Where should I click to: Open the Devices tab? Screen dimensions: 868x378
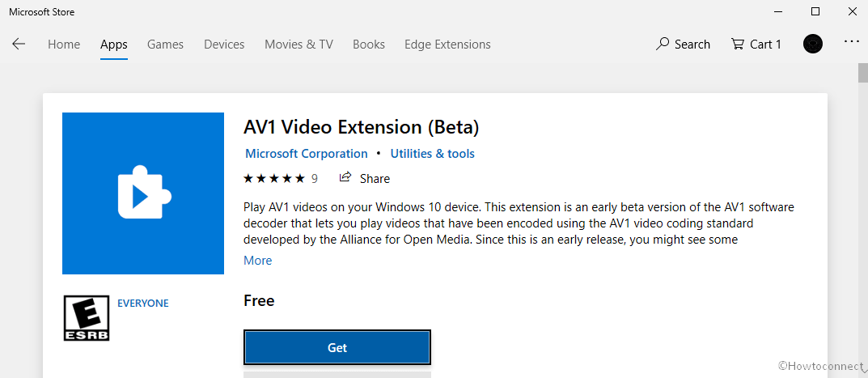tap(224, 45)
